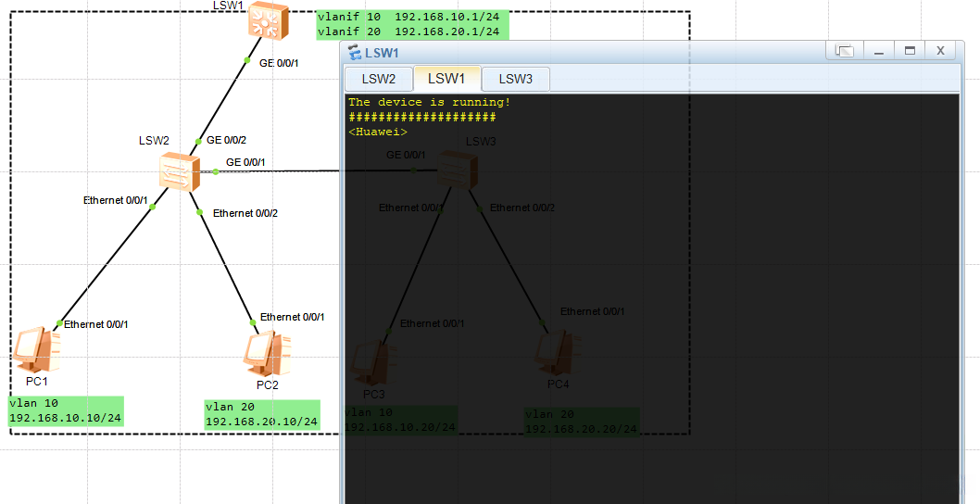Click PC3's vlan 10 address label
Screen dimensions: 980x504
[401, 421]
